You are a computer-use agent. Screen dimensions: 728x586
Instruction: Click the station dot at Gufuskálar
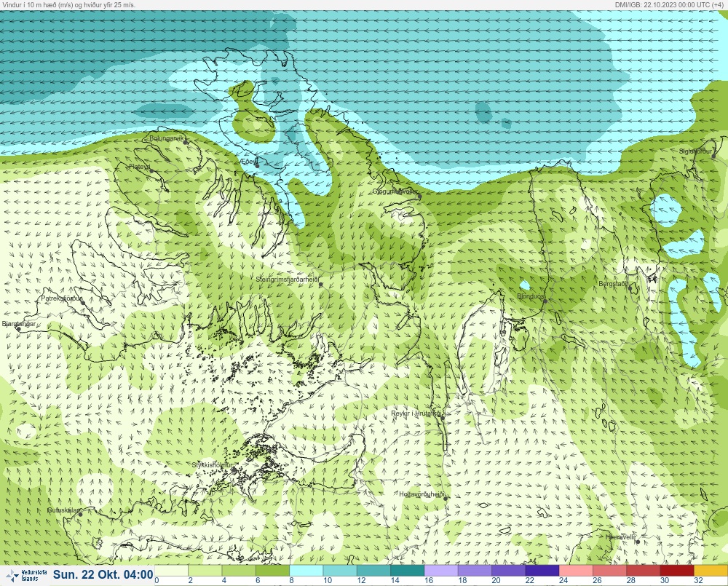point(80,514)
